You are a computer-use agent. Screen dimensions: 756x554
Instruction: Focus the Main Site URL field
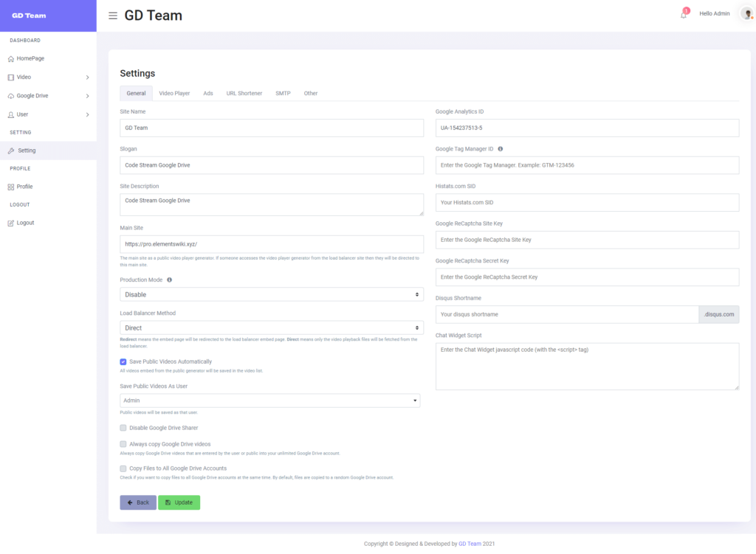[272, 244]
